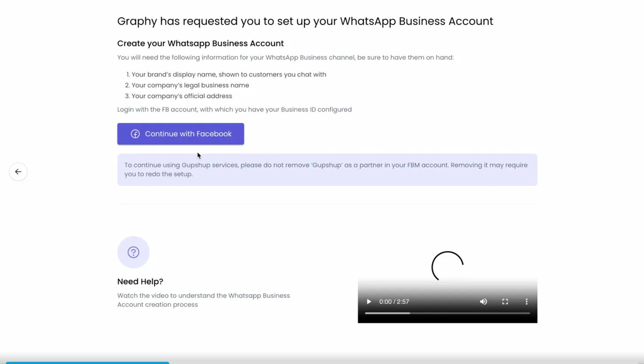The height and width of the screenshot is (364, 644).
Task: Mute the video with the speaker icon
Action: pyautogui.click(x=483, y=302)
